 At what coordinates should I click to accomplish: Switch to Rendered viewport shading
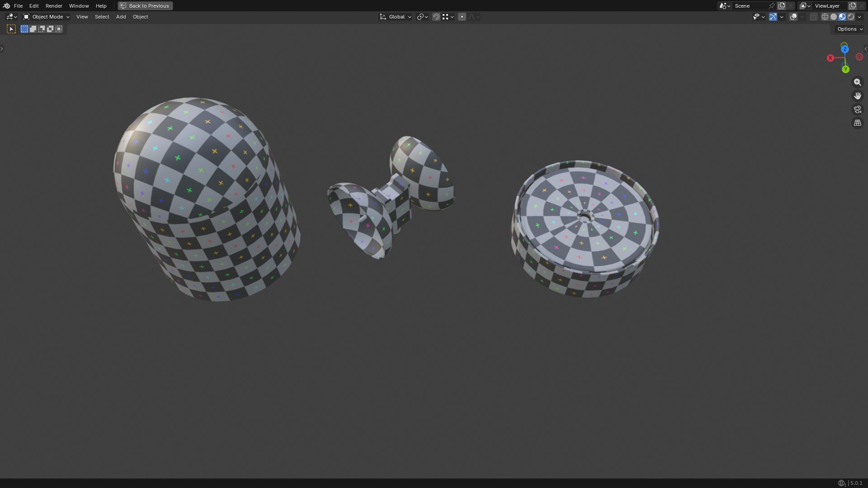tap(851, 17)
